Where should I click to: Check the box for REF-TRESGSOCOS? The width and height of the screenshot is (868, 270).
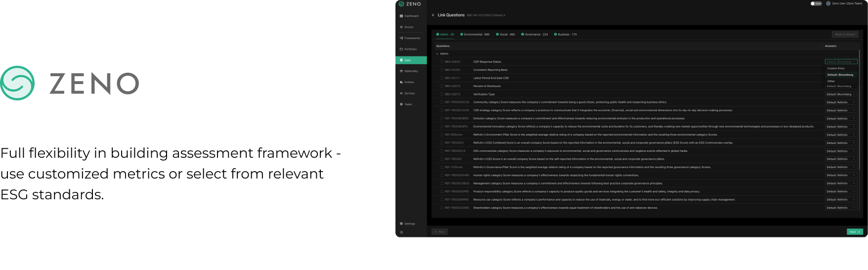click(x=441, y=102)
